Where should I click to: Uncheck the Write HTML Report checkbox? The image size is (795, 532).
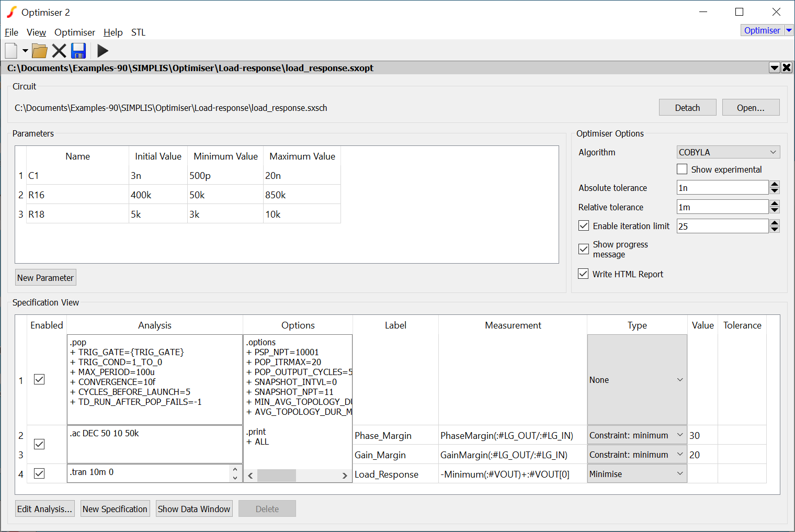coord(583,274)
